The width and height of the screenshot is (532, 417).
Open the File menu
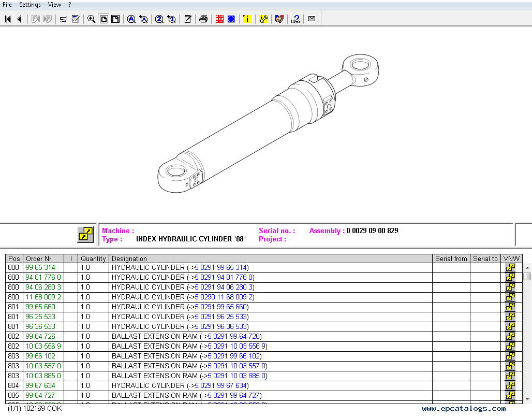tap(7, 5)
